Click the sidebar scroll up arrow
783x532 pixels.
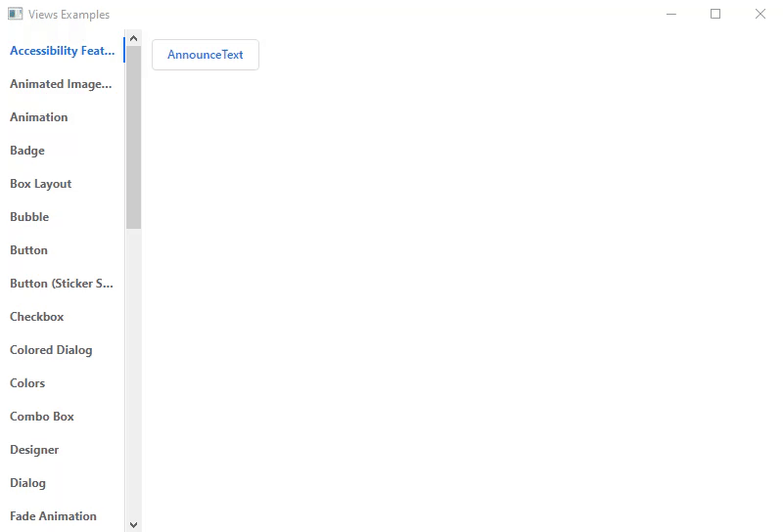[x=134, y=38]
